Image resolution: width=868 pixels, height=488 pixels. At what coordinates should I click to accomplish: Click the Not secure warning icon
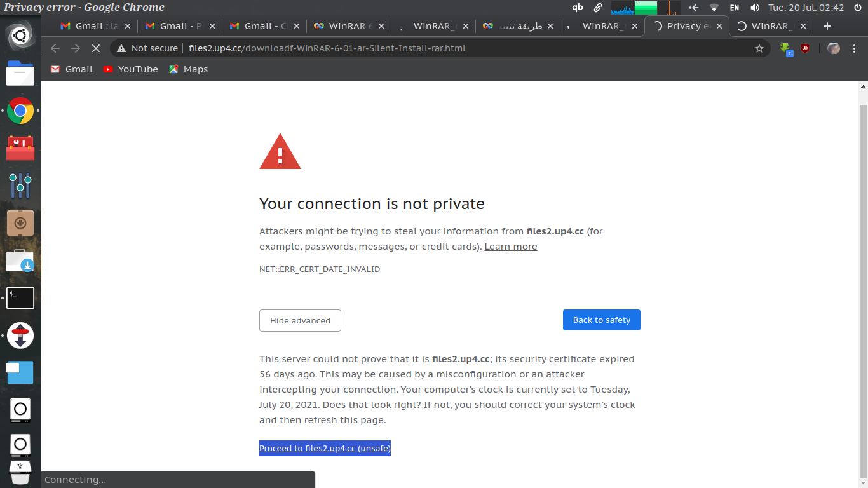coord(121,48)
